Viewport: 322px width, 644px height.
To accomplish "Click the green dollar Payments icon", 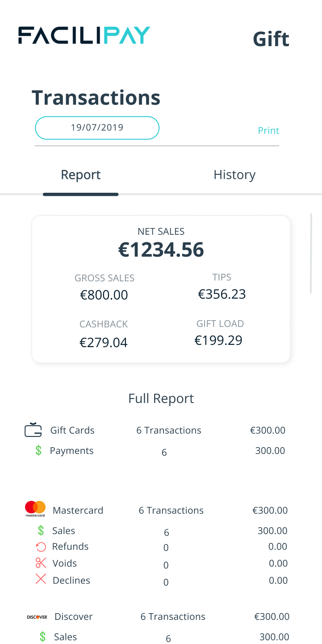I will (40, 451).
